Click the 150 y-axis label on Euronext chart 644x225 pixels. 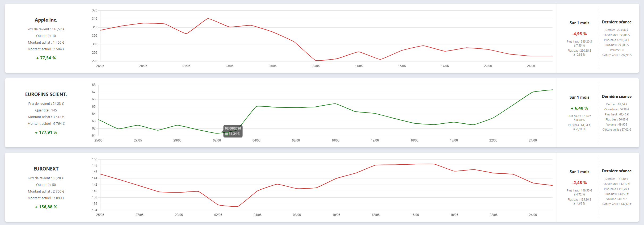(95, 159)
